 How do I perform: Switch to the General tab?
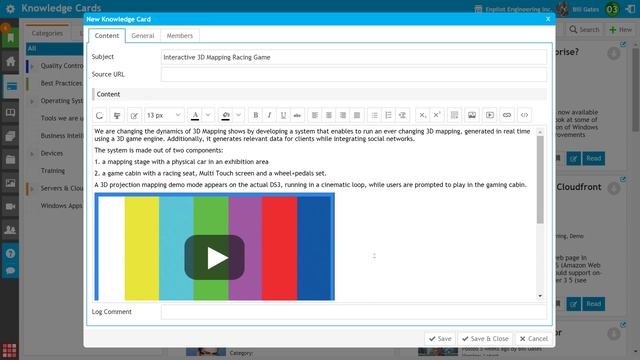point(143,36)
